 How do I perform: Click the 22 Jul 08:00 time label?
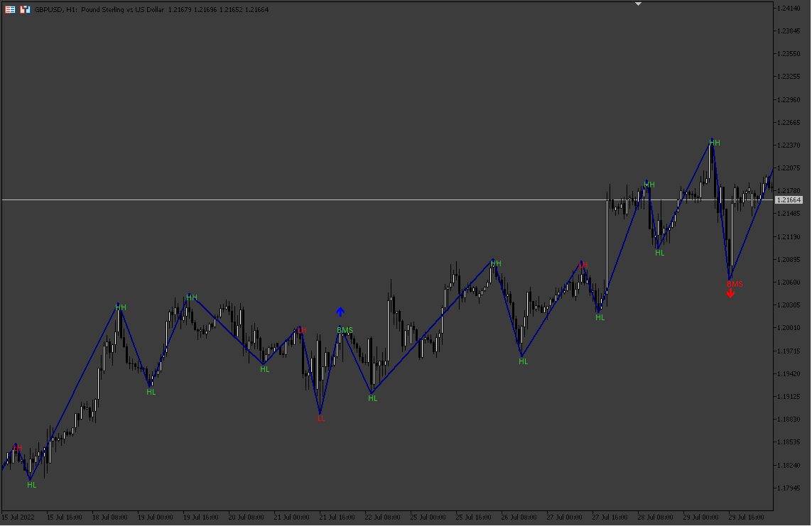(383, 517)
